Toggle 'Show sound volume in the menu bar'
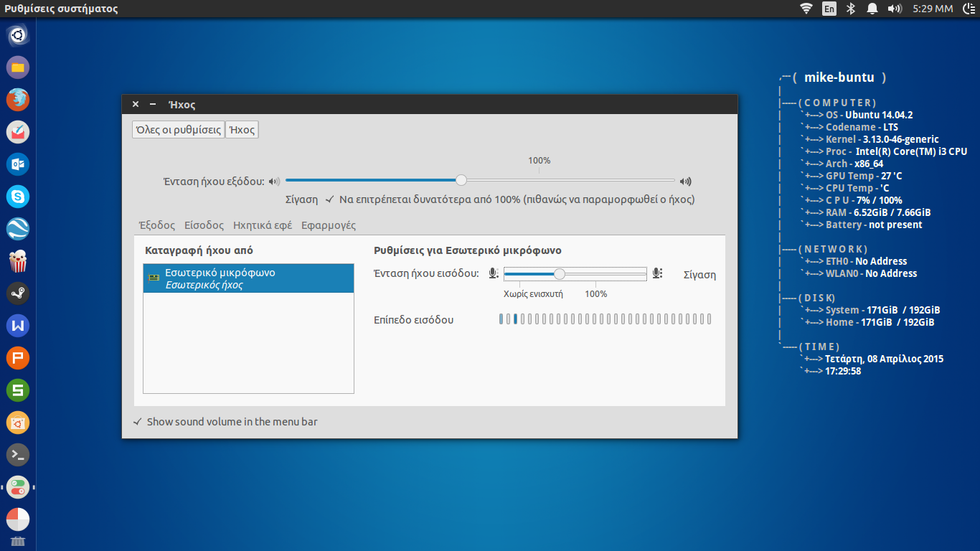Screen dimensions: 980x551 click(x=137, y=422)
